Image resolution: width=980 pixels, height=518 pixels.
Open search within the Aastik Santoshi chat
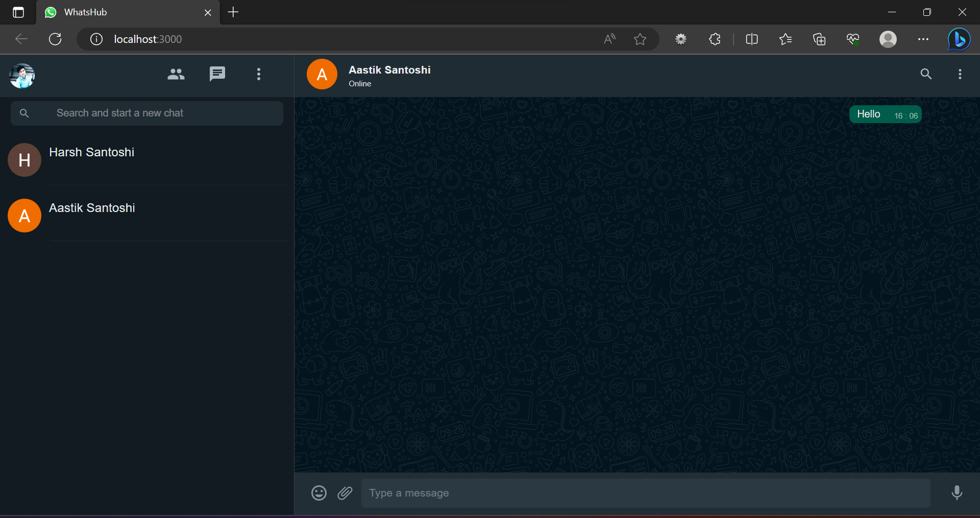[x=926, y=74]
